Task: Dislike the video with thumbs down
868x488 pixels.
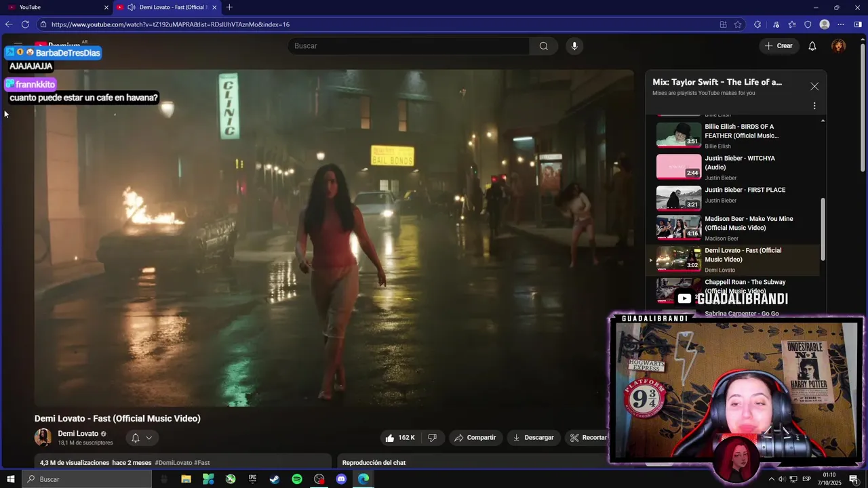Action: (432, 438)
